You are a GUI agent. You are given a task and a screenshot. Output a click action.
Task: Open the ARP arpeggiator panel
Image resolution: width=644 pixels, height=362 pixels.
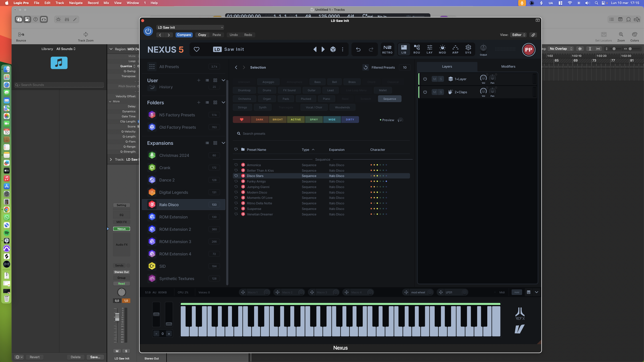(x=455, y=49)
